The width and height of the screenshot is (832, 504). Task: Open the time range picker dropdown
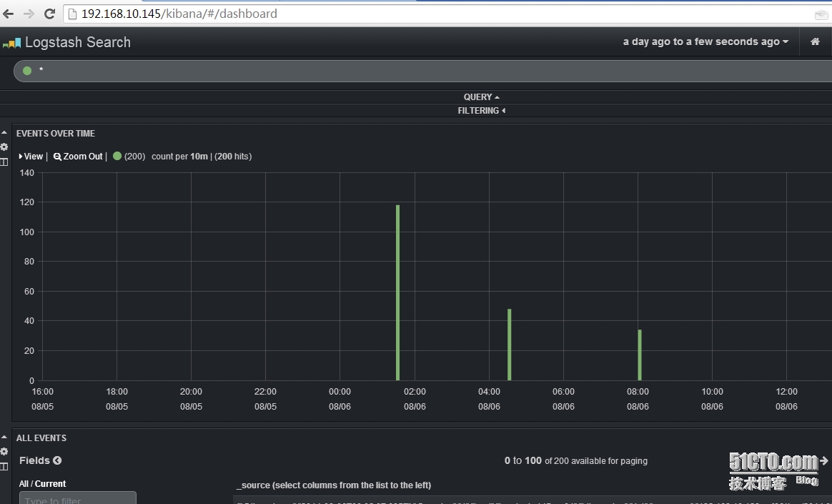(705, 42)
